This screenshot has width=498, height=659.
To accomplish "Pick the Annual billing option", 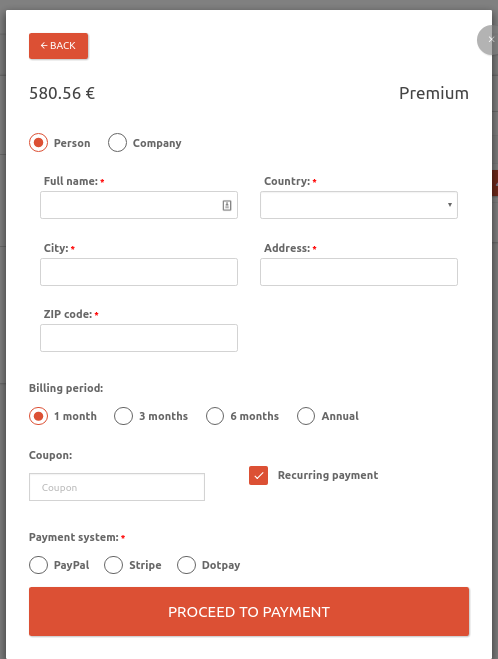I will coord(306,416).
